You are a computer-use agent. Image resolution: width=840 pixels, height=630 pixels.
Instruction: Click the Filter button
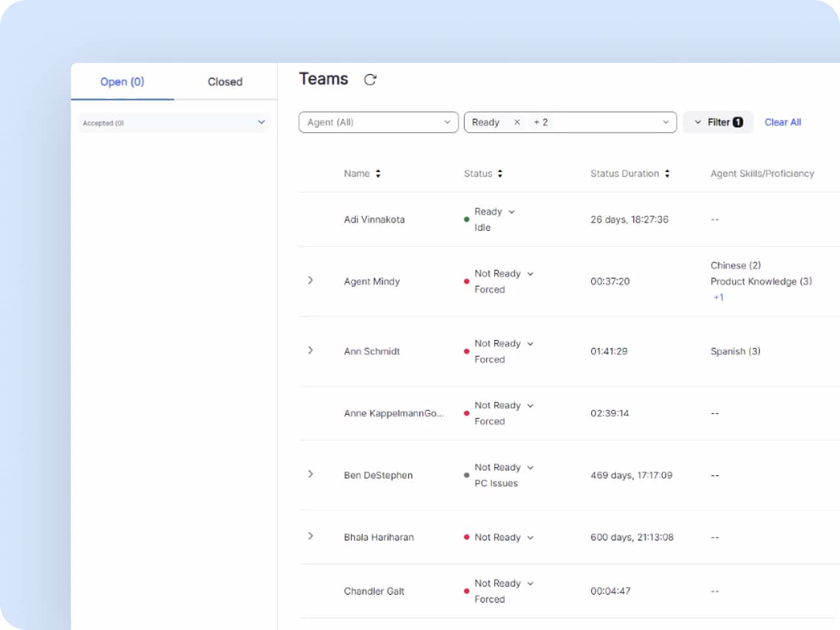[x=718, y=122]
